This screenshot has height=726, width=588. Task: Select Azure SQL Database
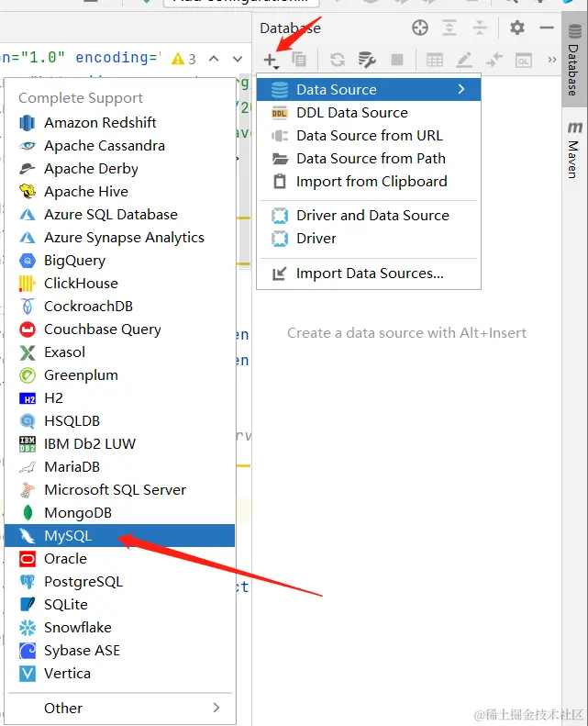[x=120, y=215]
